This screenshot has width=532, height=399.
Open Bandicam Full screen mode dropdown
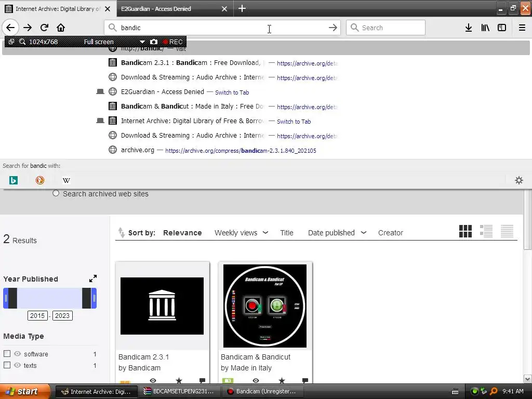(x=142, y=42)
